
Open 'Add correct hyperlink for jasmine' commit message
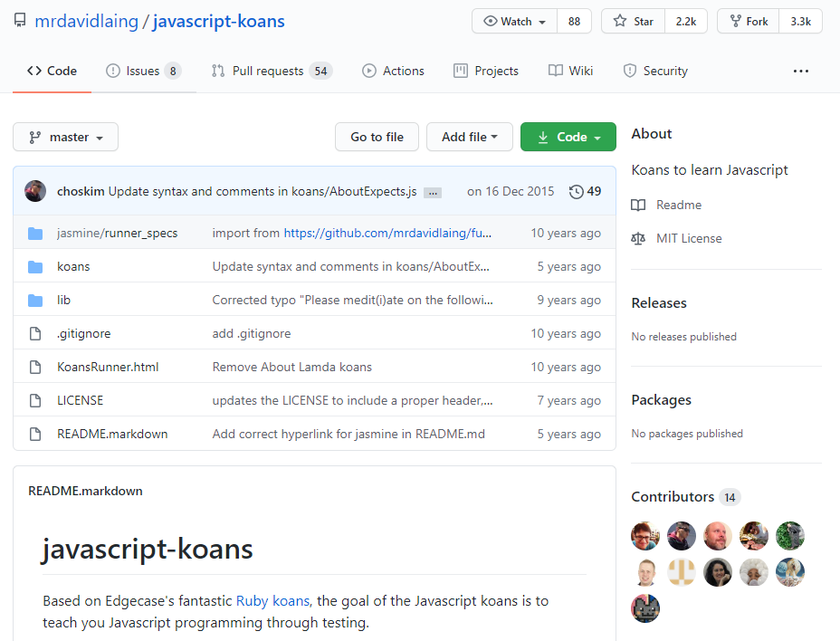tap(348, 434)
